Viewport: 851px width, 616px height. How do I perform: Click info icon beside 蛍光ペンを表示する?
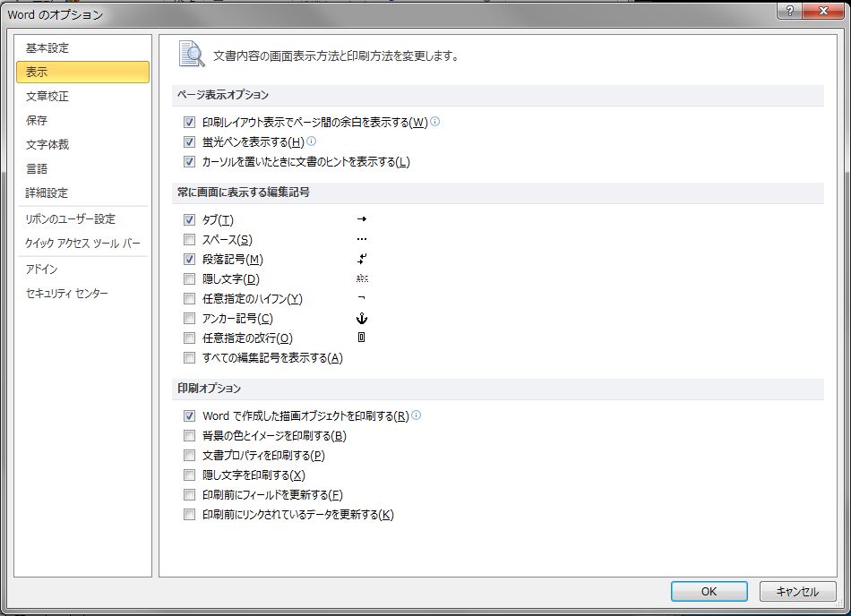[312, 141]
